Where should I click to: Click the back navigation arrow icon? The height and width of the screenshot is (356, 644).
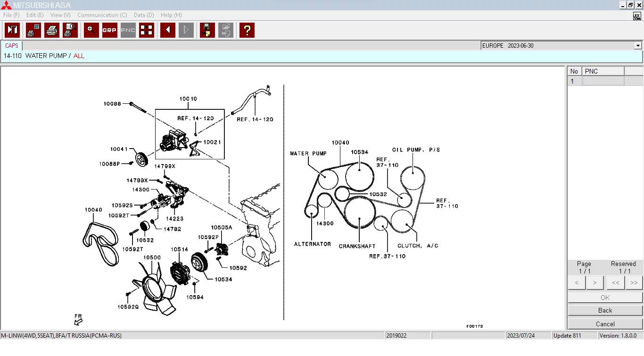167,30
